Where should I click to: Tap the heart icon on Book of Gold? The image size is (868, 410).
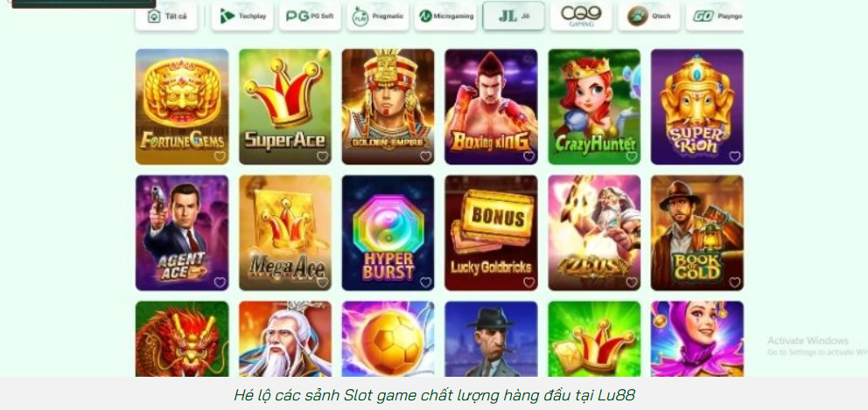[x=735, y=282]
